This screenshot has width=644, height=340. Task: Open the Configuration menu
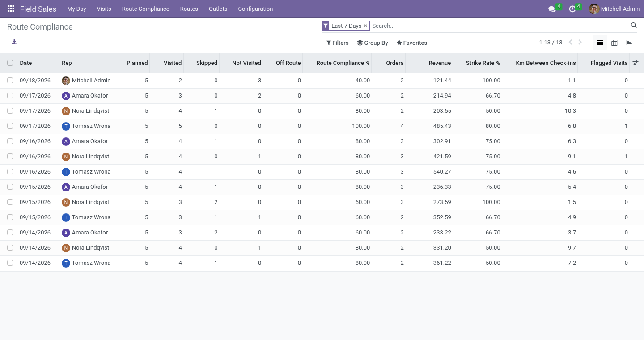pos(255,9)
